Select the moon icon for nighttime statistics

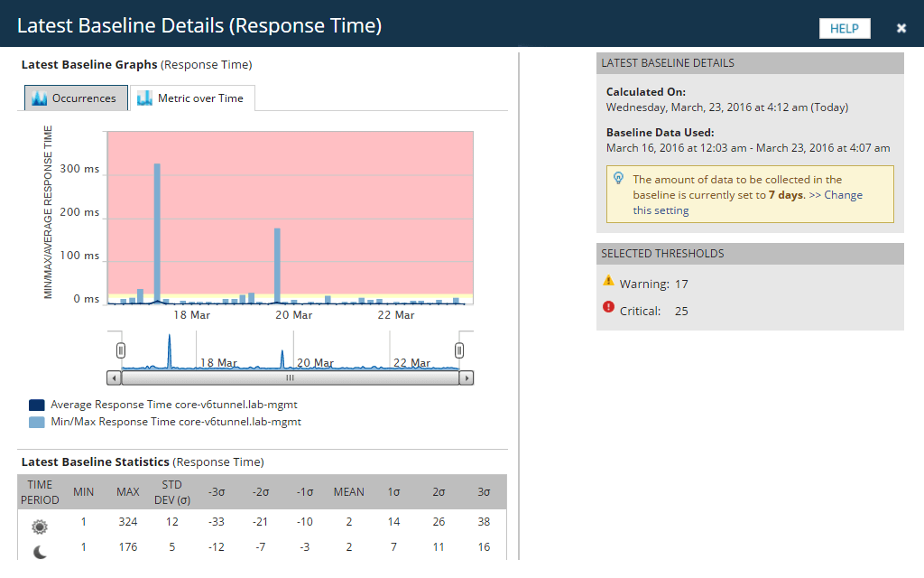[38, 549]
